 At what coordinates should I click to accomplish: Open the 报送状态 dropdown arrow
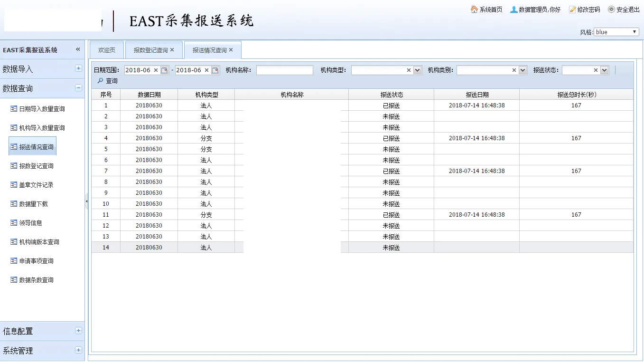coord(604,70)
